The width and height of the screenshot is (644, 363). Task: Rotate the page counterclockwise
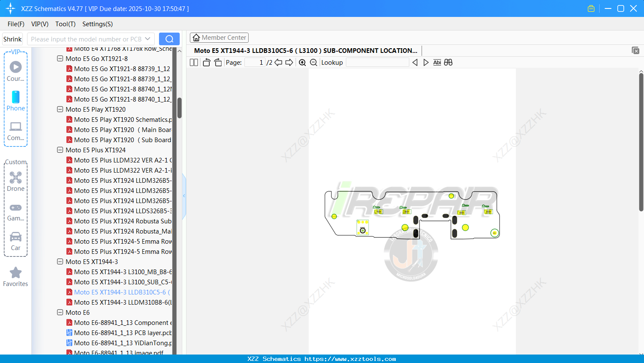(206, 63)
